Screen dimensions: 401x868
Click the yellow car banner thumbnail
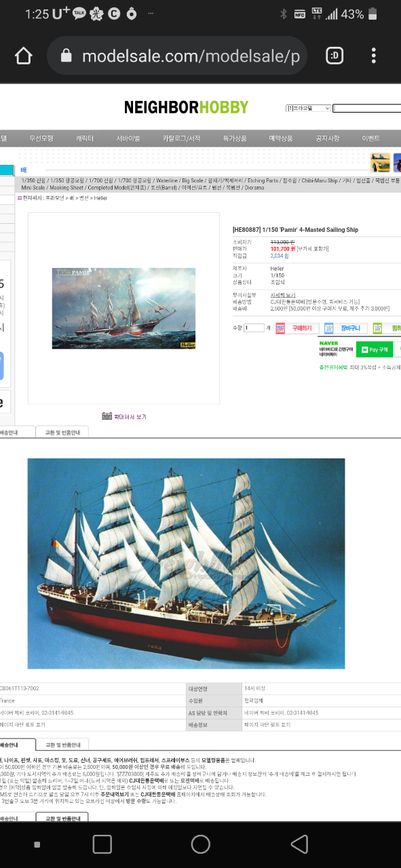click(x=381, y=163)
